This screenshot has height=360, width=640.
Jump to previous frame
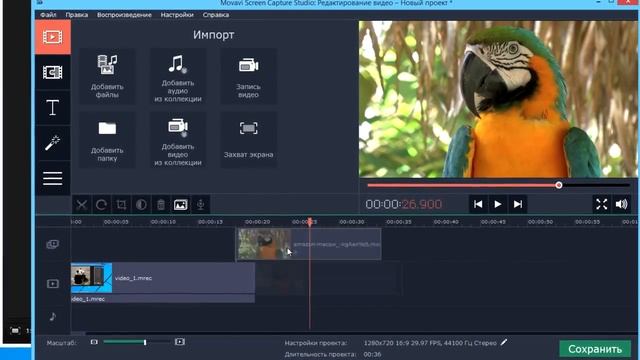(x=478, y=204)
